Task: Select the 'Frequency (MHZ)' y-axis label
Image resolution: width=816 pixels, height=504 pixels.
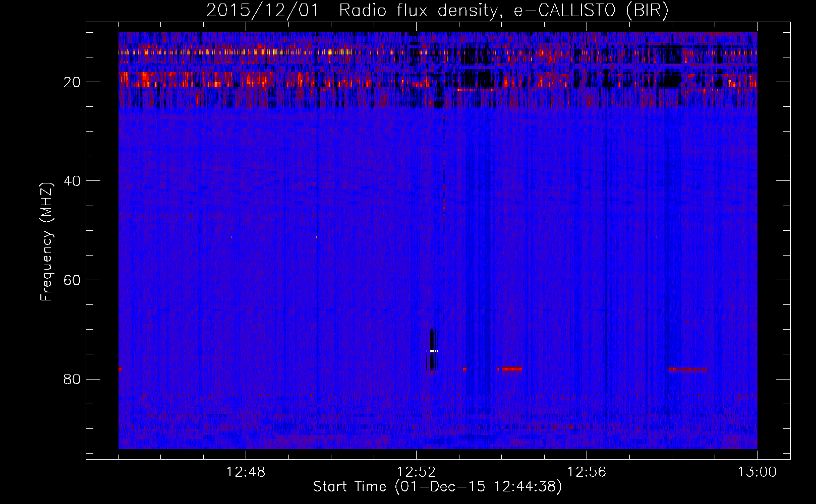Action: pos(46,242)
